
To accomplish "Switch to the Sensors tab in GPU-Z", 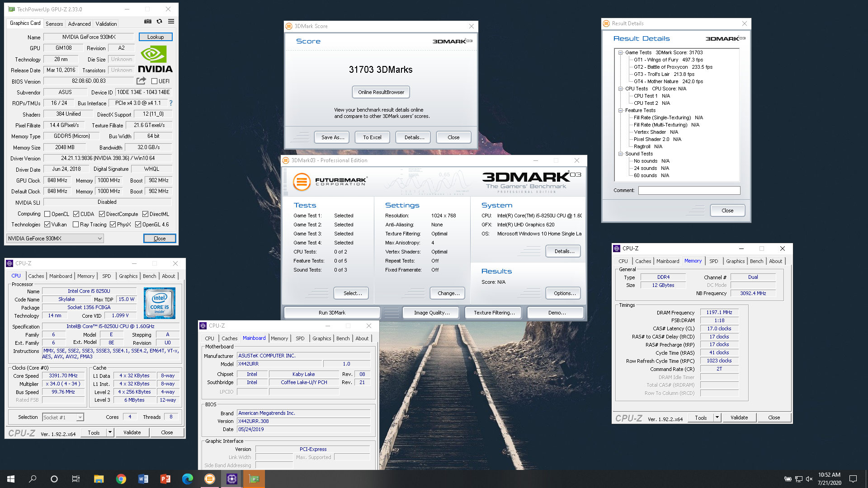I will 54,24.
